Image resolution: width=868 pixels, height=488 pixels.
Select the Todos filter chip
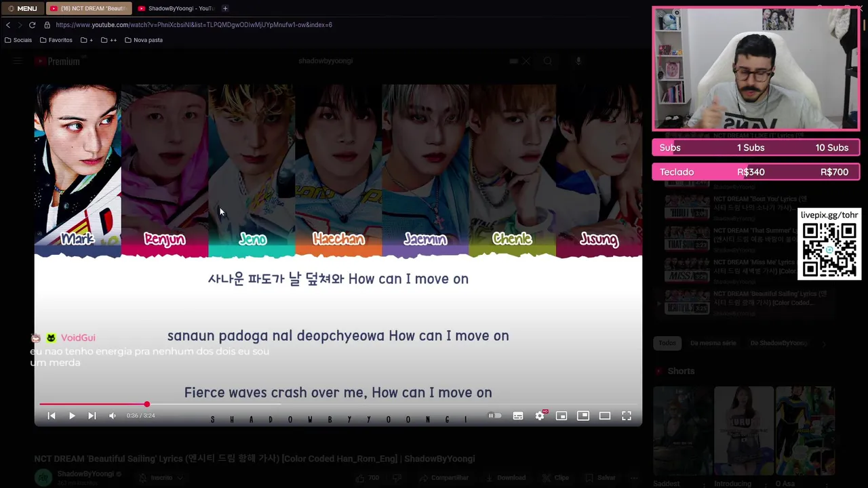click(x=667, y=343)
